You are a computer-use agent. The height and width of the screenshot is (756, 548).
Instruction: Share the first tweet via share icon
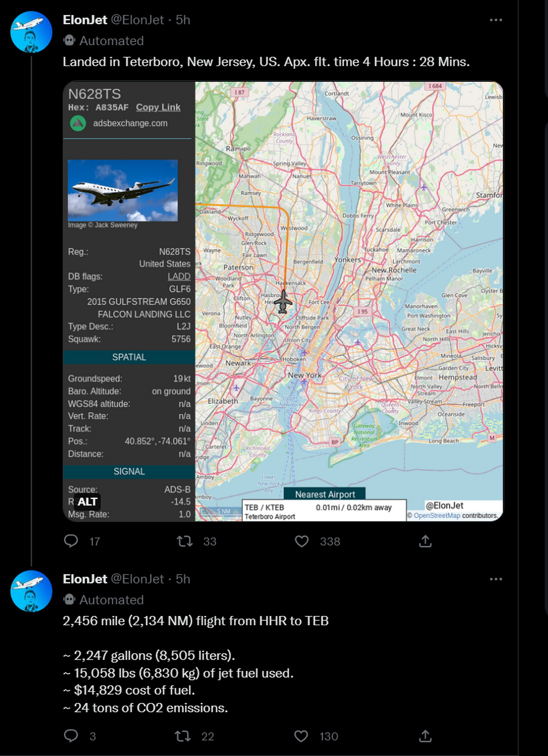[425, 541]
